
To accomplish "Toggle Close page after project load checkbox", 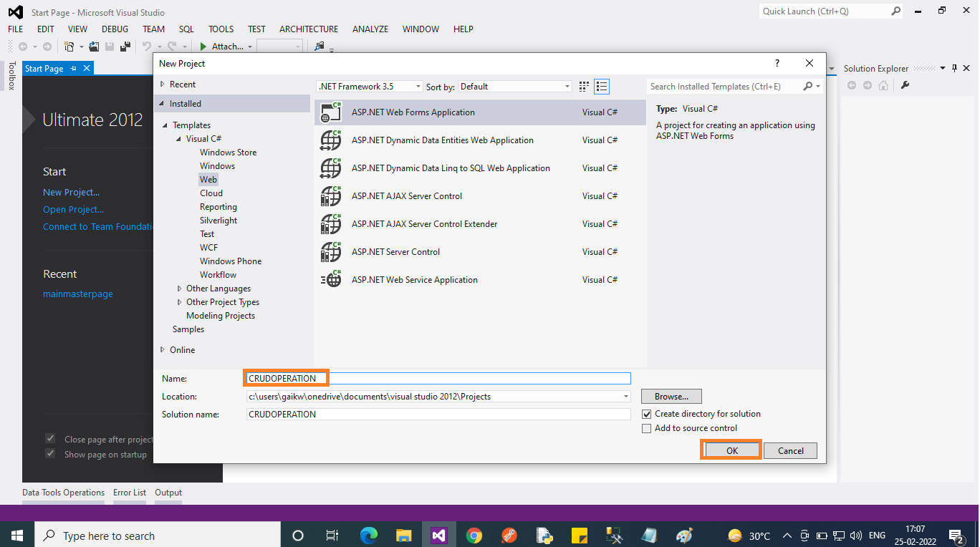I will (x=50, y=439).
